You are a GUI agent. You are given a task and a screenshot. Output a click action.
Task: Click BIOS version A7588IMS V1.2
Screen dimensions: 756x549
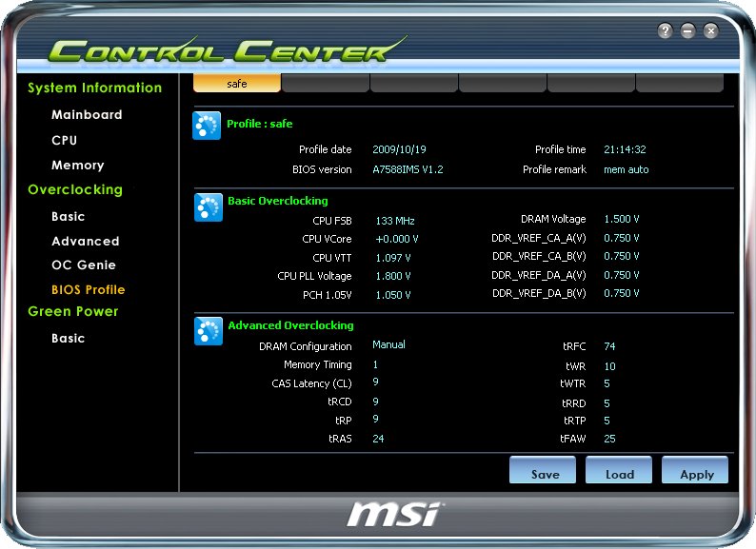pyautogui.click(x=408, y=169)
